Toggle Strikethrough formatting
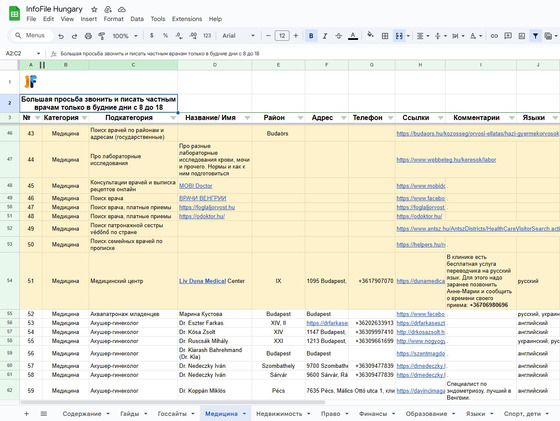This screenshot has width=560, height=421. click(339, 36)
